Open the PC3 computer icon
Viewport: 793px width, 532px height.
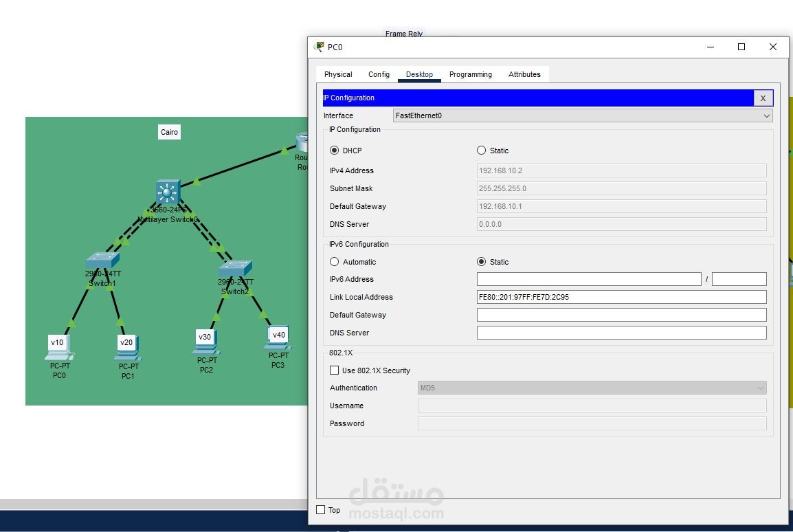[278, 337]
